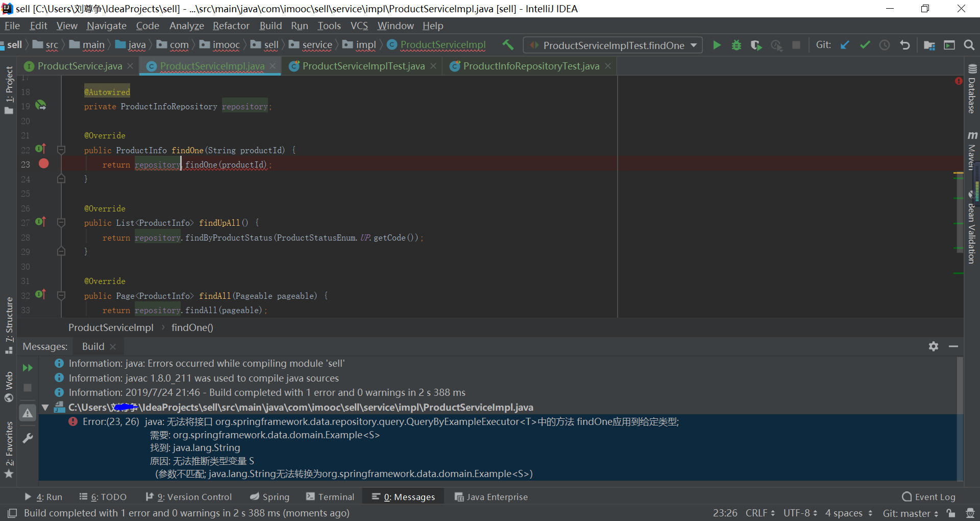The width and height of the screenshot is (980, 521).
Task: Open Messages panel settings gear
Action: point(934,346)
